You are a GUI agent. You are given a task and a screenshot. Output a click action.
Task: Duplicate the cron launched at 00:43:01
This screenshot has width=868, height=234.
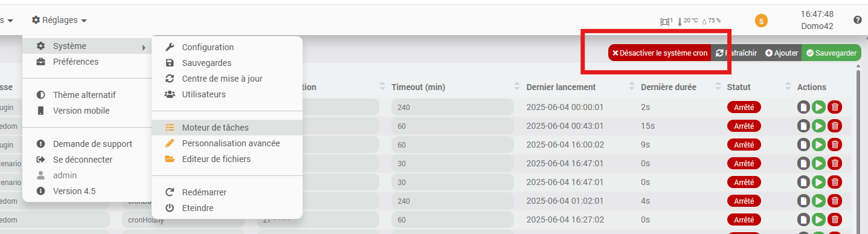[803, 126]
